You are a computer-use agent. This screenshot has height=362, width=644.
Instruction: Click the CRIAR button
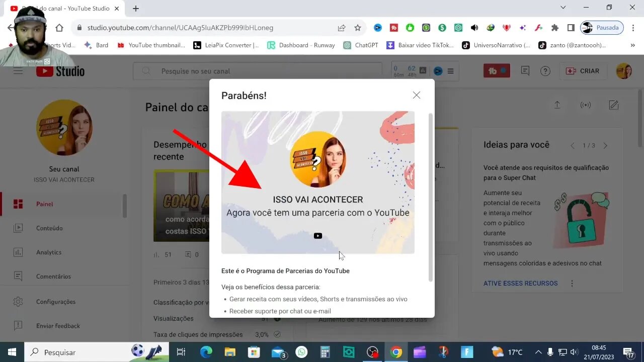(x=582, y=71)
